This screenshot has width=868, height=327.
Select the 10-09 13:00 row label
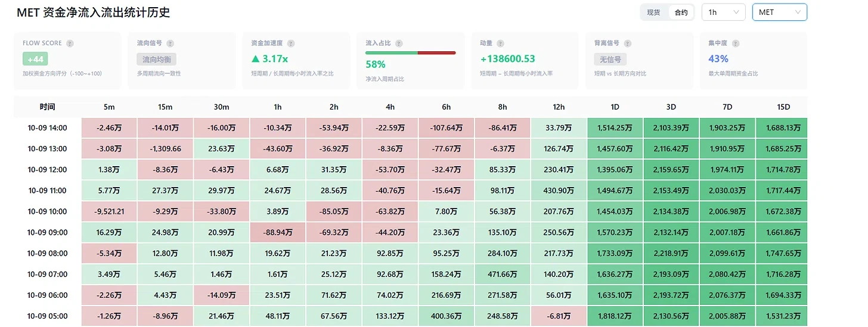48,149
